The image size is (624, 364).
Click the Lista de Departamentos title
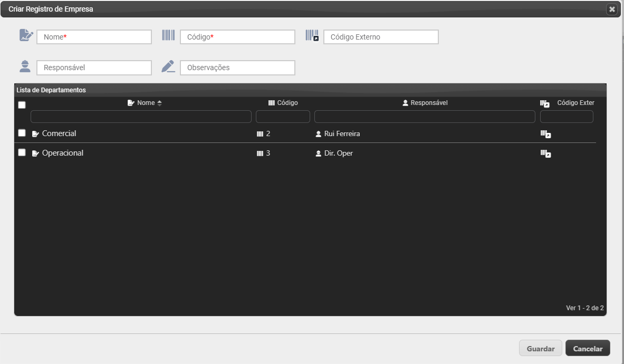point(51,90)
